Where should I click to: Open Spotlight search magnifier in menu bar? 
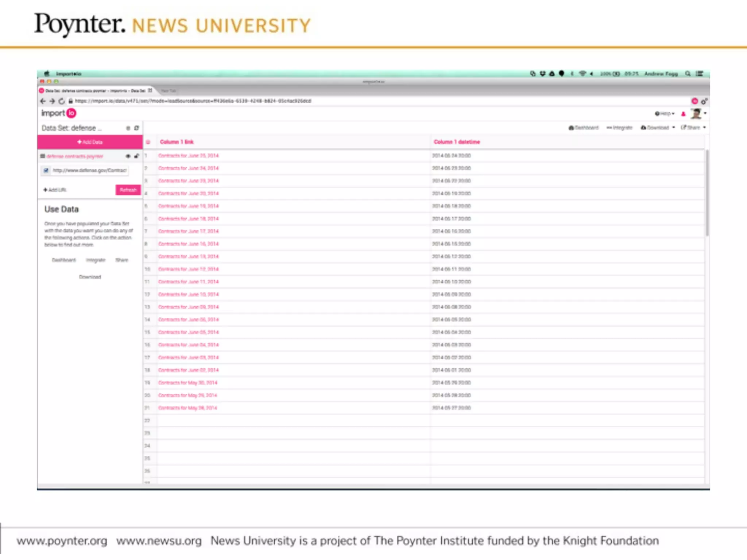pos(688,74)
